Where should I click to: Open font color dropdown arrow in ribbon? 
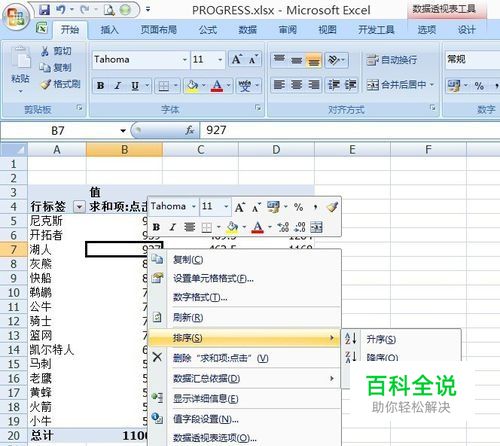click(x=229, y=86)
